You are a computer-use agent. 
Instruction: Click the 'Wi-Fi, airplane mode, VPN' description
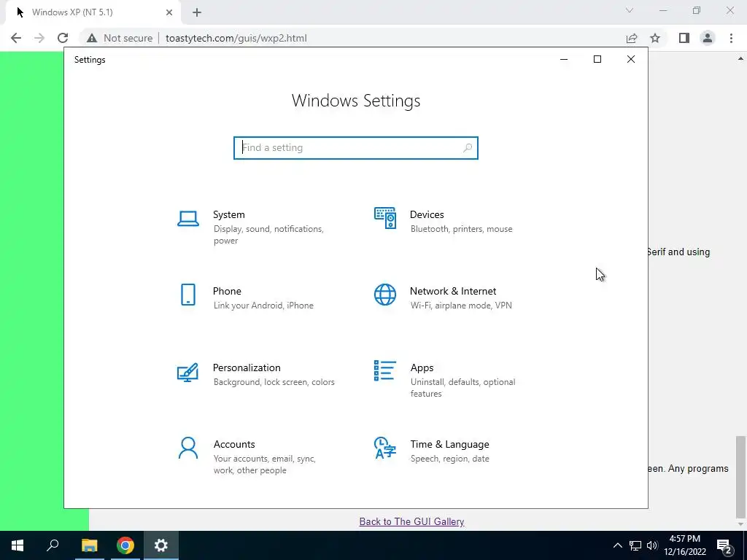(x=461, y=306)
